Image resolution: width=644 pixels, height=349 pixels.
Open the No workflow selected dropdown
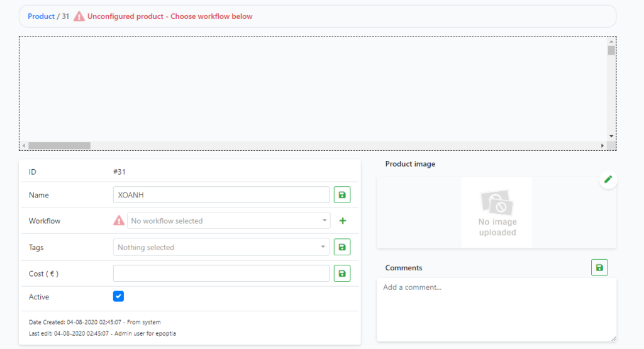pos(229,221)
